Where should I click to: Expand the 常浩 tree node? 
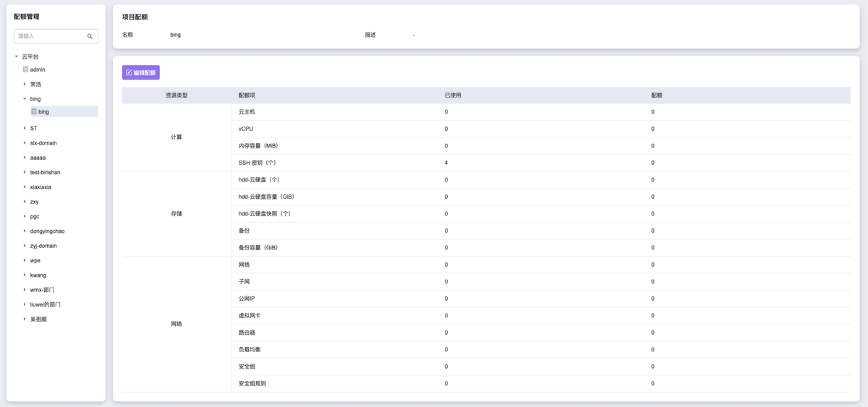25,85
